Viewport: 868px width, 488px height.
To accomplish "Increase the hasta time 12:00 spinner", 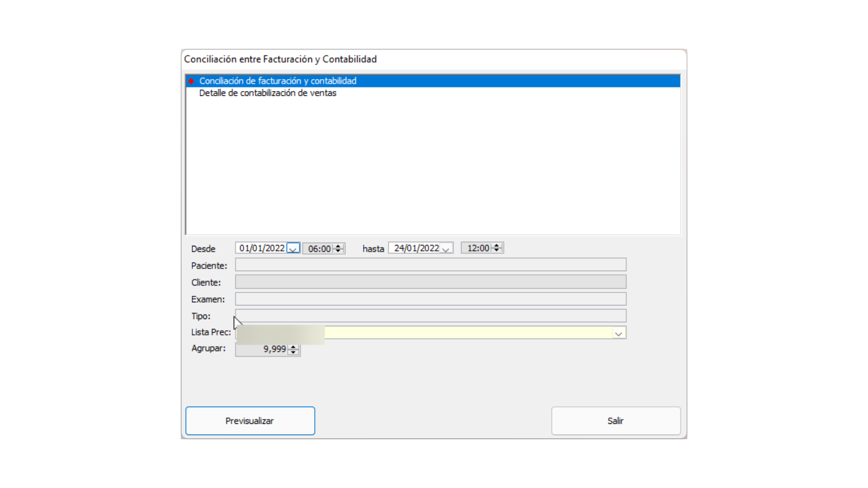I will [496, 245].
